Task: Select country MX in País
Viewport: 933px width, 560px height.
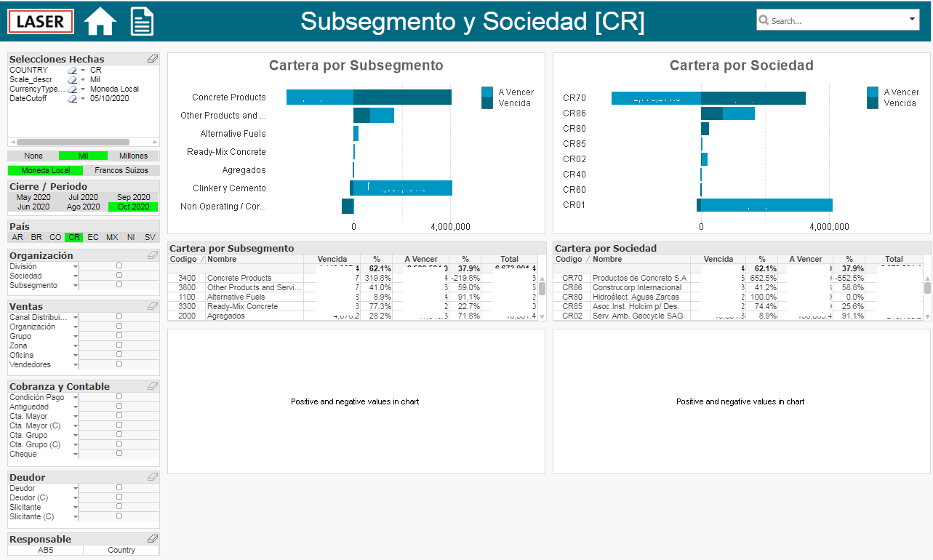Action: (x=112, y=237)
